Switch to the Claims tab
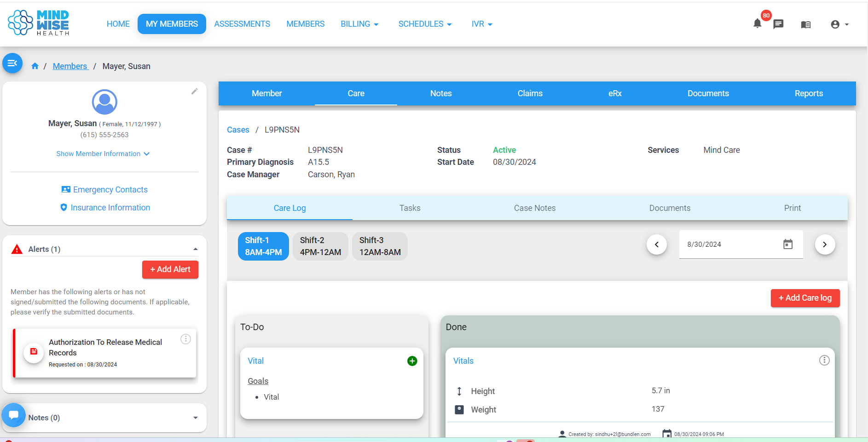The width and height of the screenshot is (868, 442). click(530, 93)
